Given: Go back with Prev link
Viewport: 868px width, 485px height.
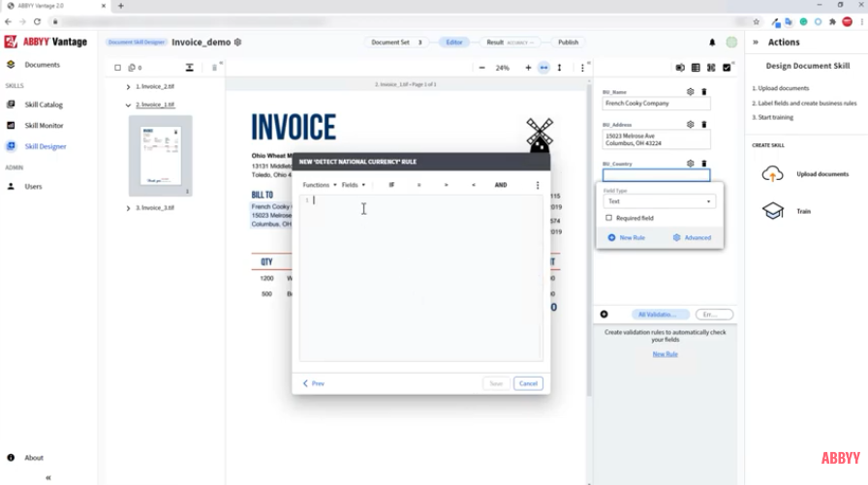Looking at the screenshot, I should coord(313,383).
